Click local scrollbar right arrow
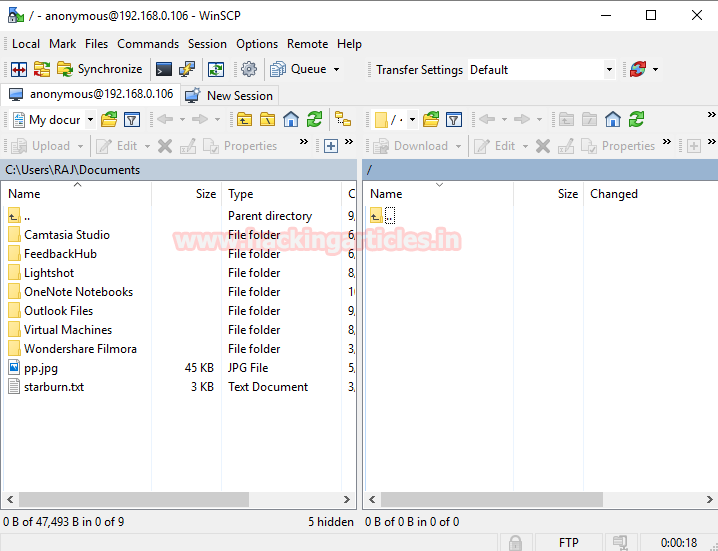718x551 pixels. [x=347, y=499]
